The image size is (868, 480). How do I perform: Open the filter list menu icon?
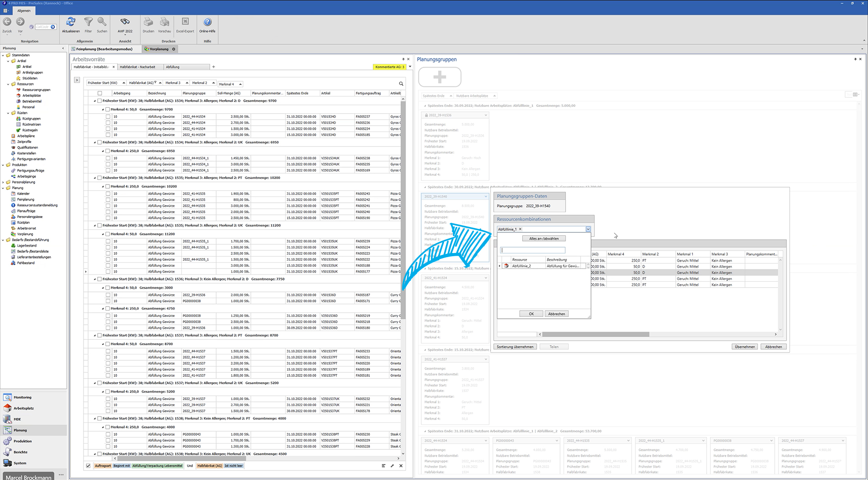tap(383, 466)
